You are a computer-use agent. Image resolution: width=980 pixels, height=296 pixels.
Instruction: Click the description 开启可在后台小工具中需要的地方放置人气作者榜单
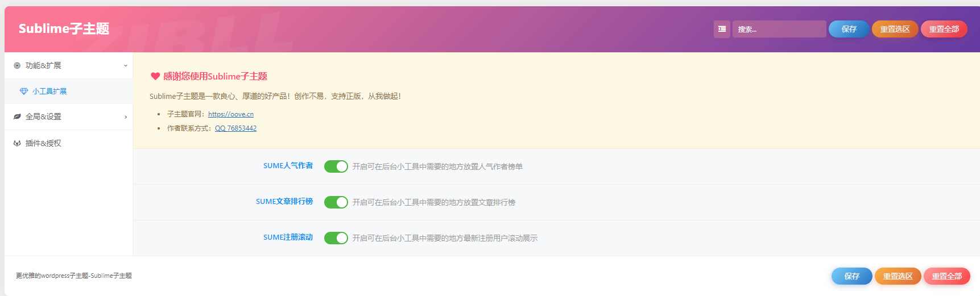(x=437, y=166)
